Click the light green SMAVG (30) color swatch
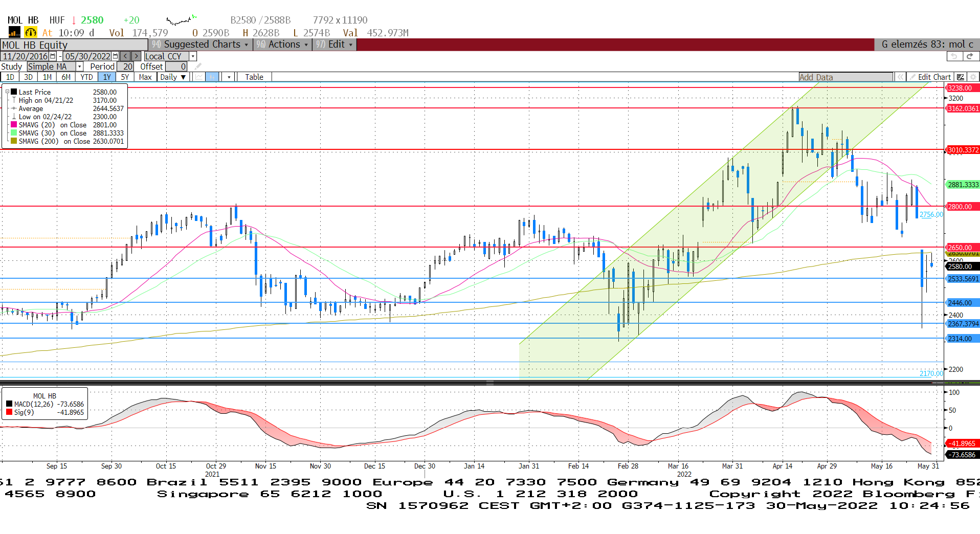The image size is (980, 534). pos(14,133)
